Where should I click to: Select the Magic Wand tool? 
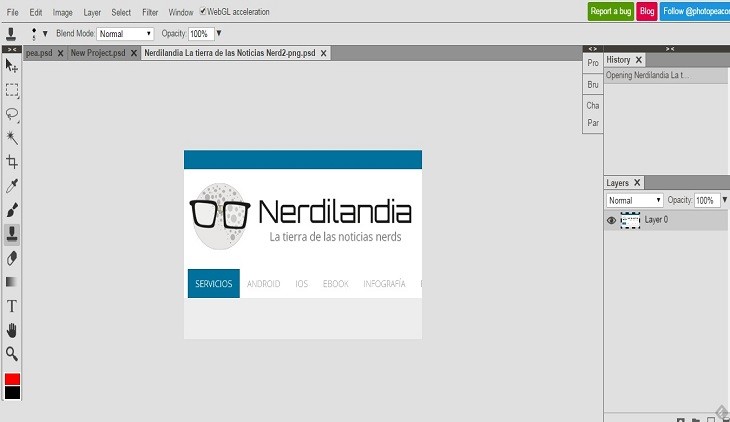(x=12, y=137)
